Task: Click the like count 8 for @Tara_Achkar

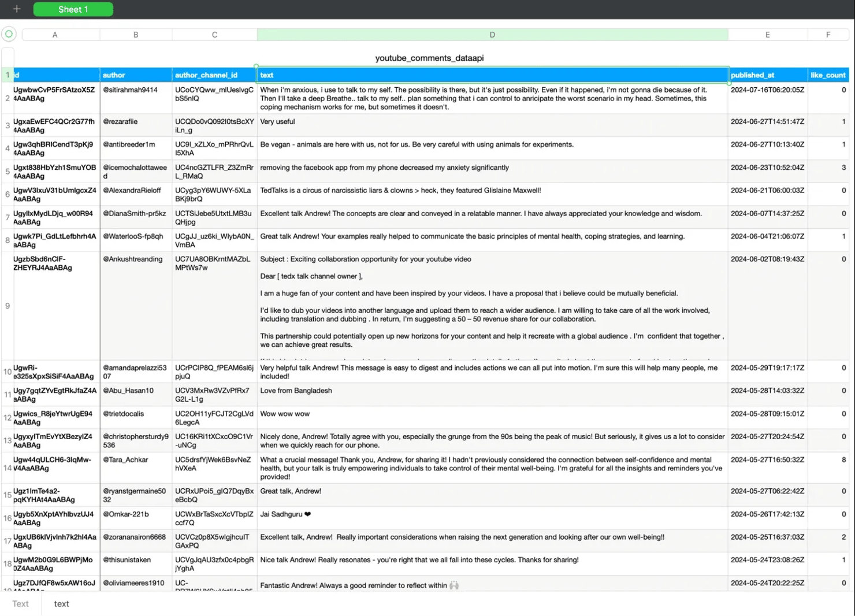Action: click(828, 468)
